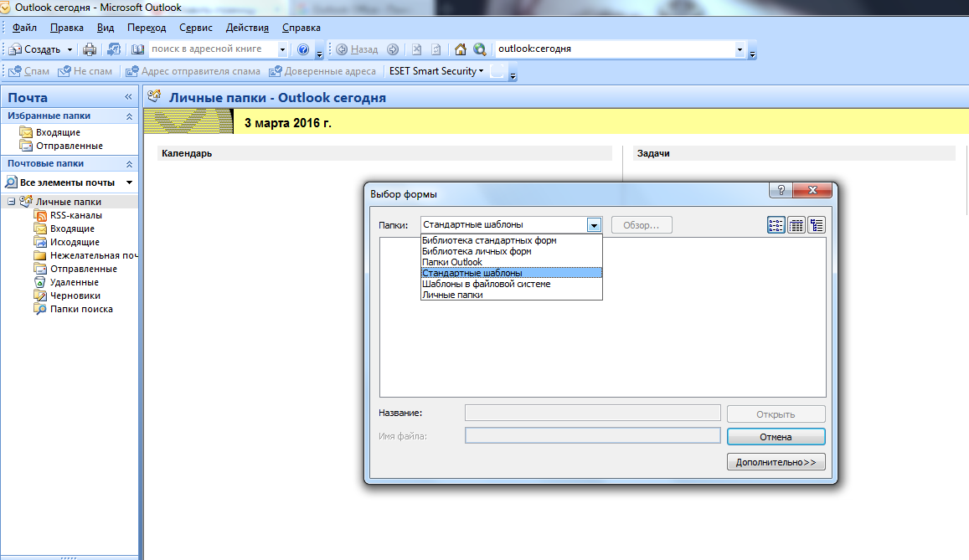Choose Шаблоны в файловой системе option

511,284
